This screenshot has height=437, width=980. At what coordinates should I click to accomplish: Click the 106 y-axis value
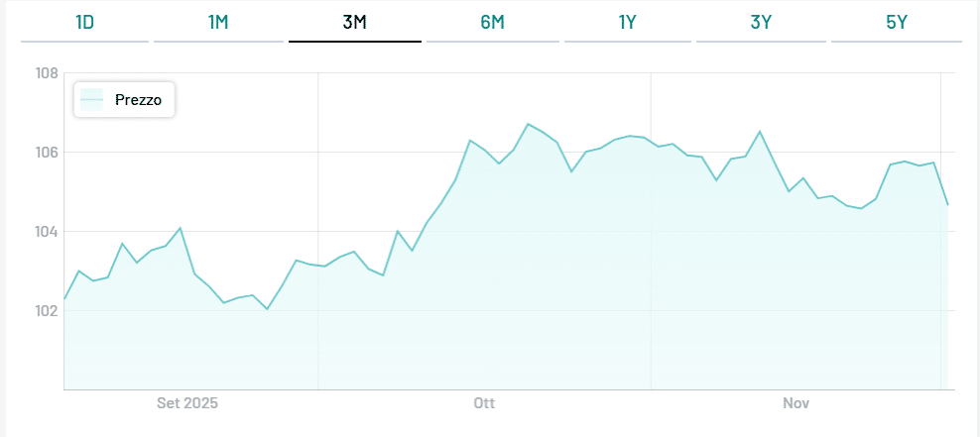(47, 153)
